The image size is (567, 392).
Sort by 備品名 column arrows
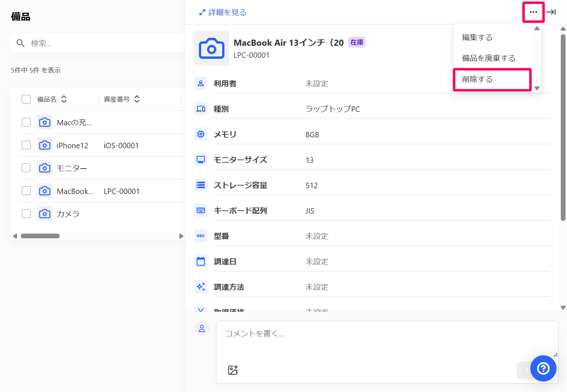[64, 99]
